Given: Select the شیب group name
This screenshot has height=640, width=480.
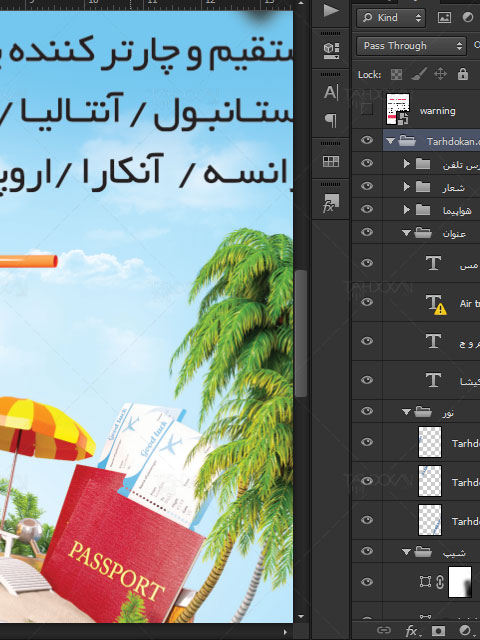Looking at the screenshot, I should click(x=454, y=553).
